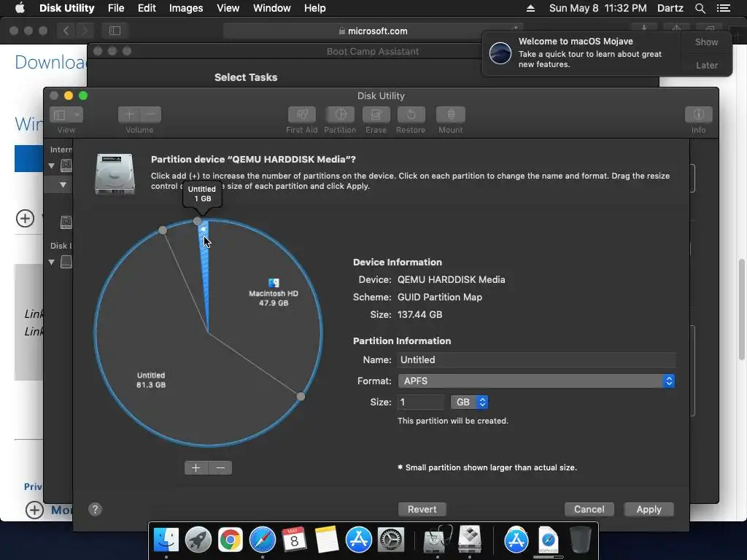747x560 pixels.
Task: Click Show on the Mojave notification
Action: coord(706,42)
